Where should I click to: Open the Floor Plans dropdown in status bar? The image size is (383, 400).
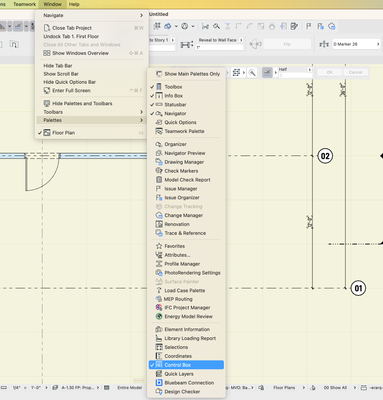289,388
